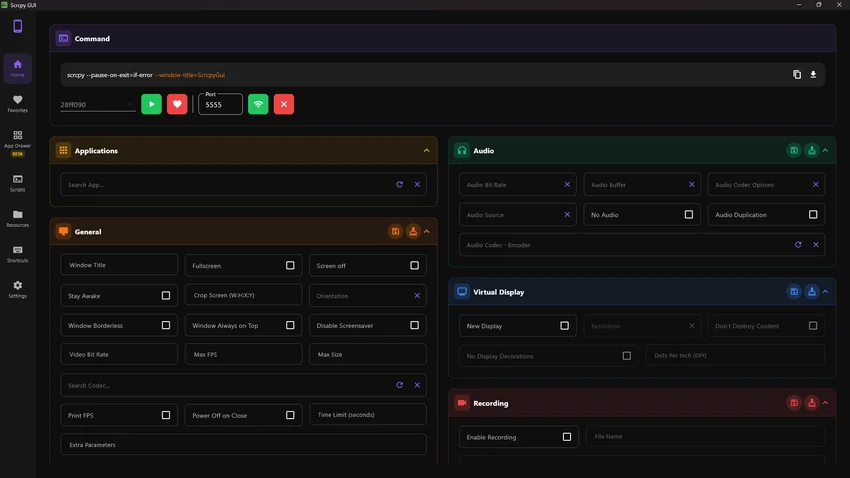850x478 pixels.
Task: Clear the Search App field
Action: tap(417, 184)
